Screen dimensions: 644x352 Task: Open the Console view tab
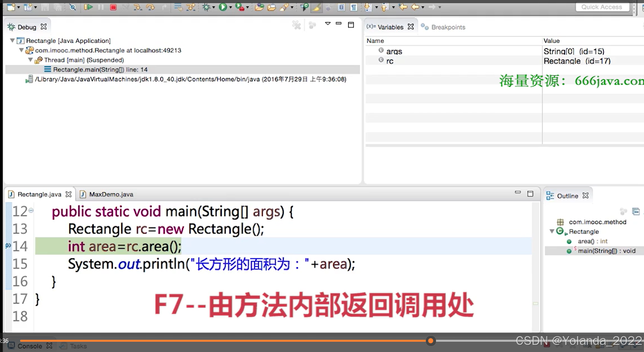[30, 346]
